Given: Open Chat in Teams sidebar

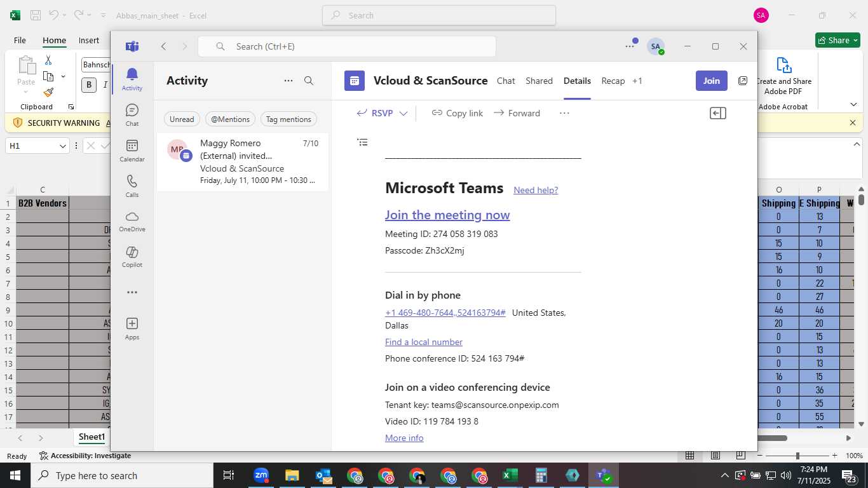Looking at the screenshot, I should (x=132, y=115).
